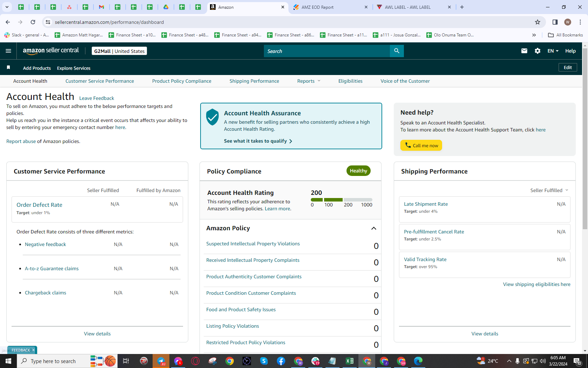This screenshot has height=368, width=588.
Task: Open the Shipping Performance tab
Action: click(x=254, y=81)
